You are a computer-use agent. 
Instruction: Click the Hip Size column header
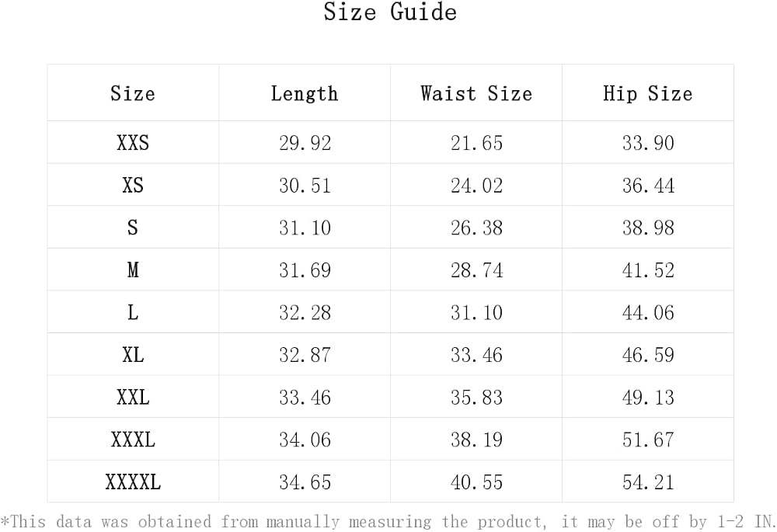pyautogui.click(x=648, y=94)
